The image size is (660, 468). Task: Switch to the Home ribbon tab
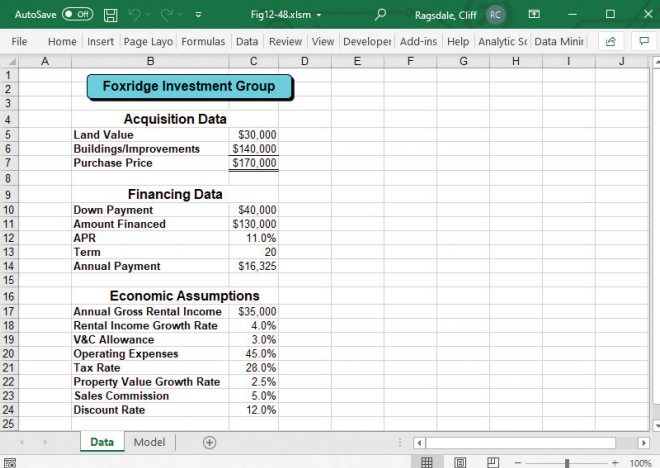click(x=62, y=41)
